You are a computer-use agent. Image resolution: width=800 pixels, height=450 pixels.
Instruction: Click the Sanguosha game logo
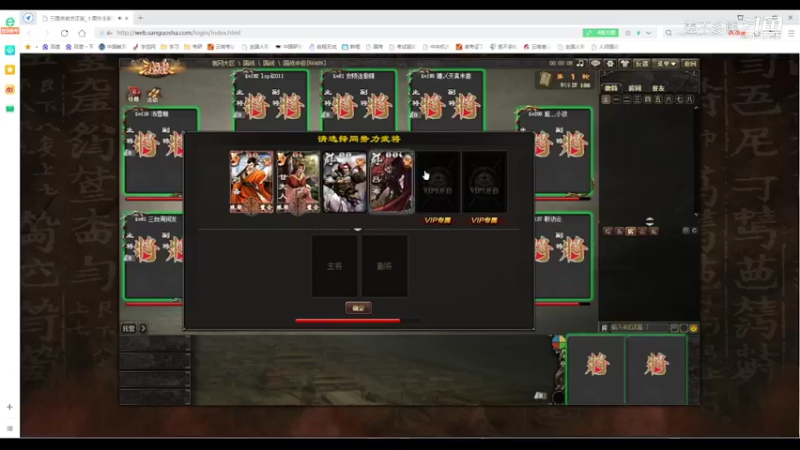pos(155,67)
